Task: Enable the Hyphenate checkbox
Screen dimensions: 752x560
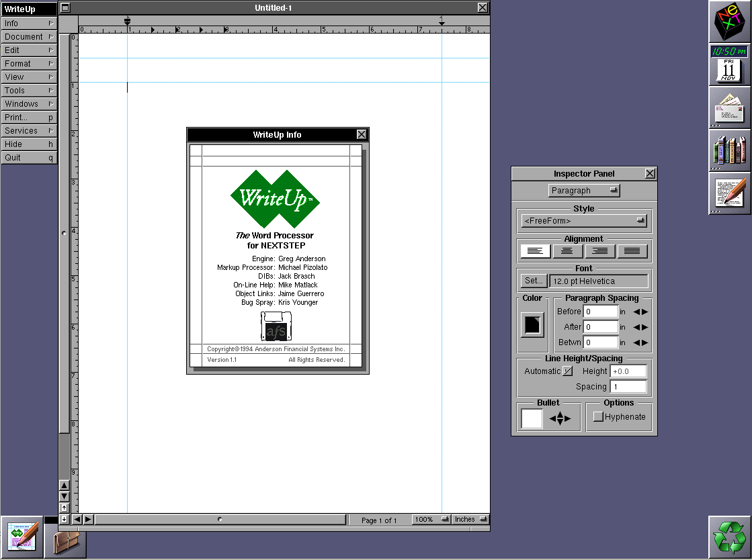Action: pos(598,417)
